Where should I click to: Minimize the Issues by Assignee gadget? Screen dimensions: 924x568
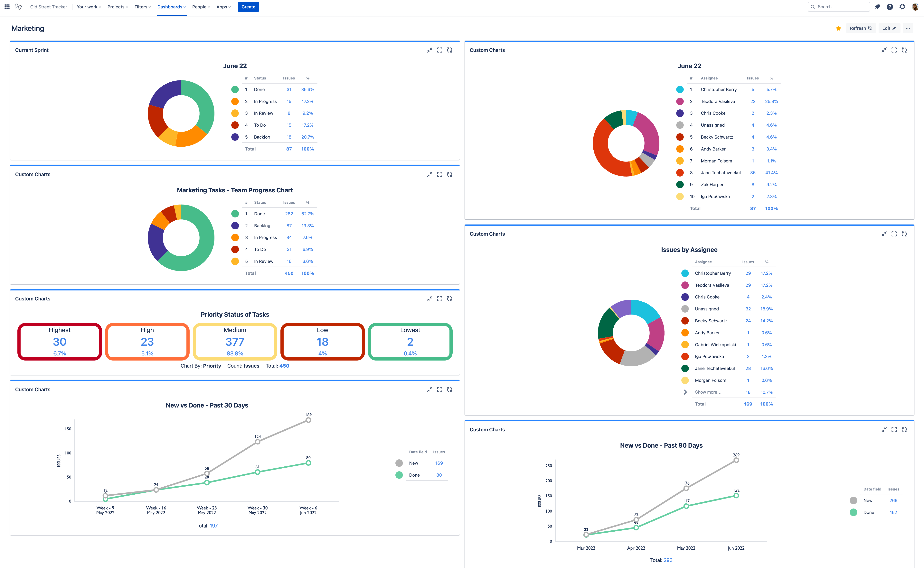tap(884, 234)
